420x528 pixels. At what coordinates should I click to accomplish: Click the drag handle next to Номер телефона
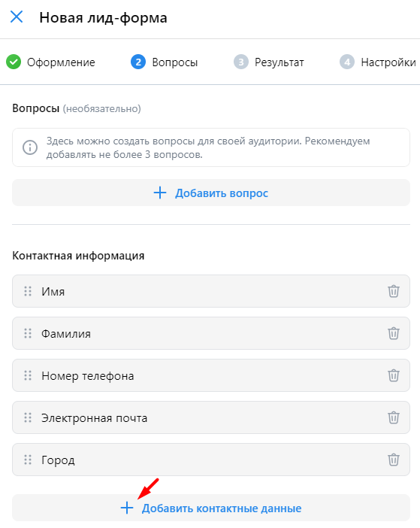[x=28, y=375]
